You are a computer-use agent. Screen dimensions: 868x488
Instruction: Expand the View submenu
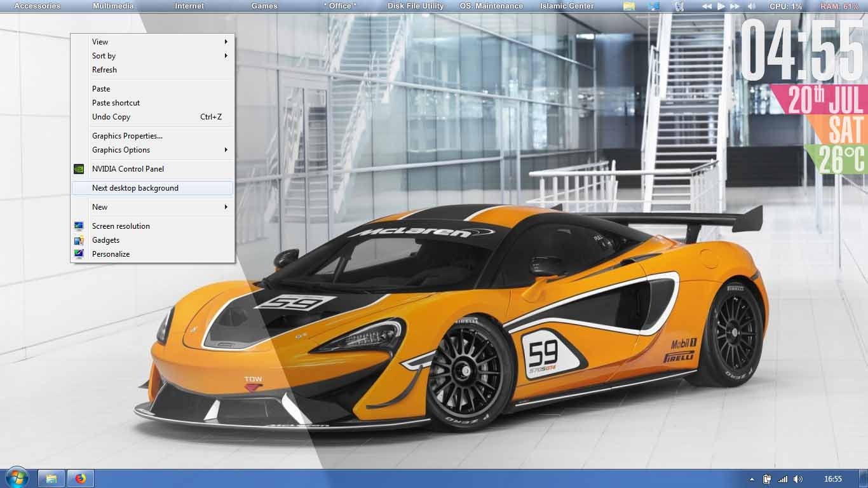tap(153, 42)
